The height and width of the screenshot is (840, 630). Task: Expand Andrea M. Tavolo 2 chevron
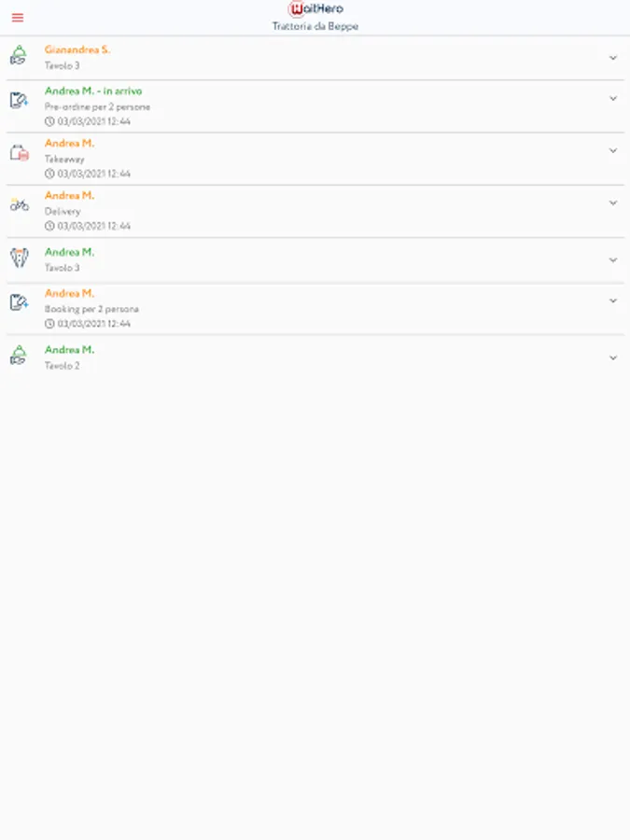[613, 357]
